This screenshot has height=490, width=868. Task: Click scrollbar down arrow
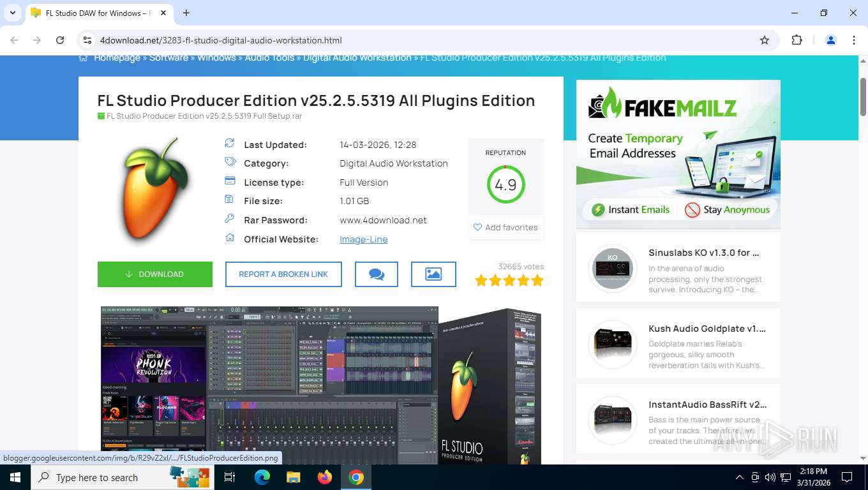pyautogui.click(x=863, y=458)
